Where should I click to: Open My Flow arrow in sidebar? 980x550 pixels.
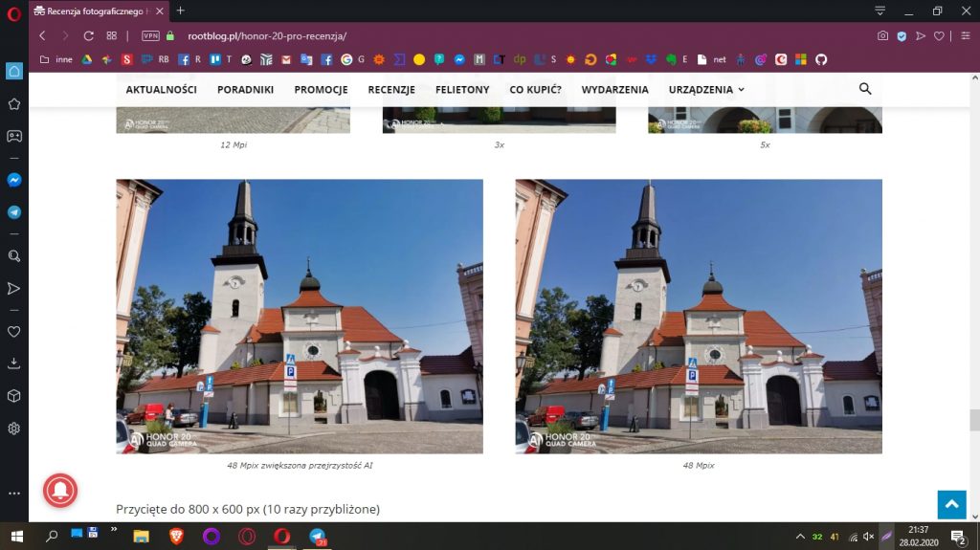coord(13,288)
